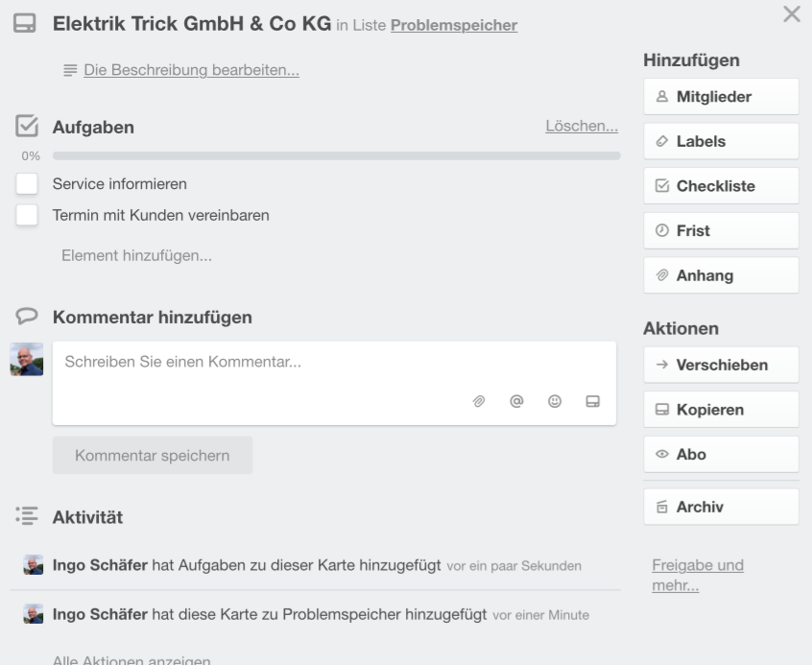Delete the checklist via Löschen link
Image resolution: width=812 pixels, height=665 pixels.
click(582, 126)
